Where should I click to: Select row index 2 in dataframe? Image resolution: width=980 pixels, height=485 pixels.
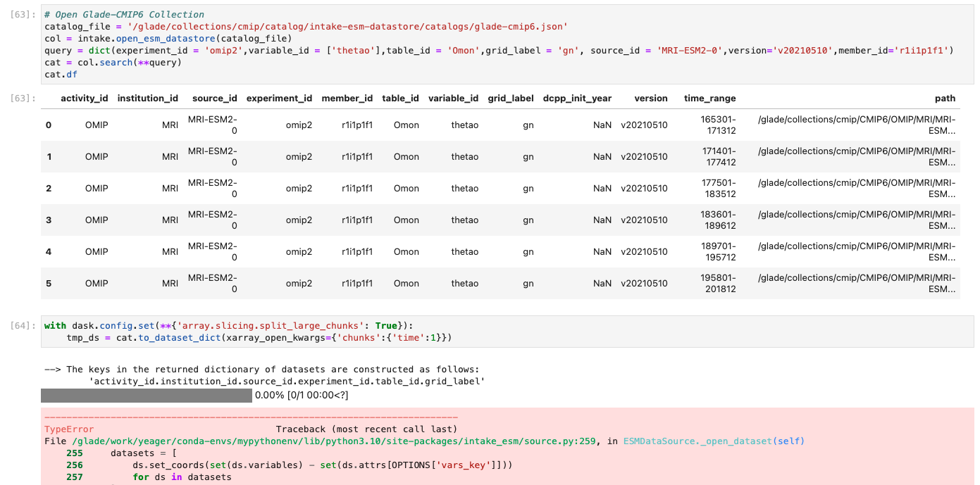(49, 188)
